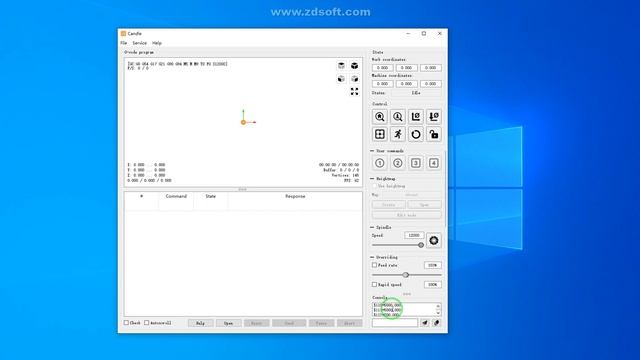This screenshot has width=640, height=360.
Task: Click the Idle status field
Action: pyautogui.click(x=416, y=93)
